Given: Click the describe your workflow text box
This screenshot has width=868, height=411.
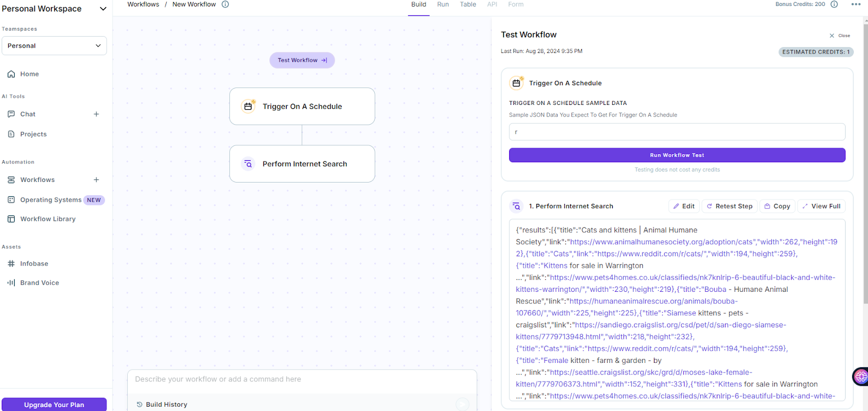Looking at the screenshot, I should (302, 379).
